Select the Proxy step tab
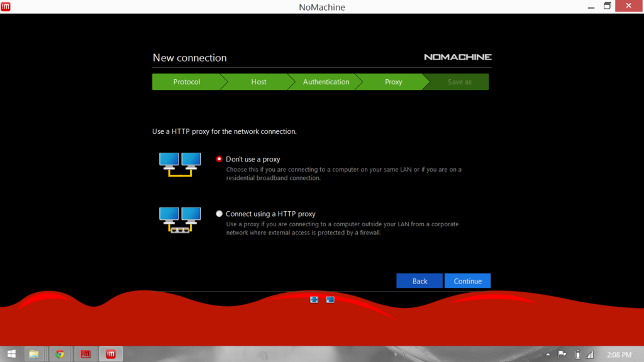Viewport: 644px width, 362px height. coord(394,82)
